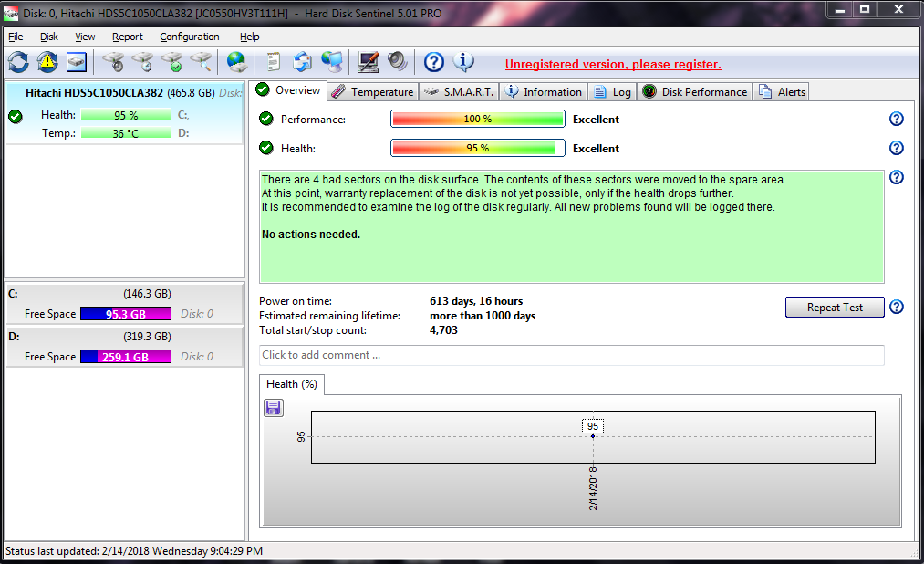Viewport: 924px width, 564px height.
Task: Click the 'more than 1000 days' value
Action: [x=483, y=316]
